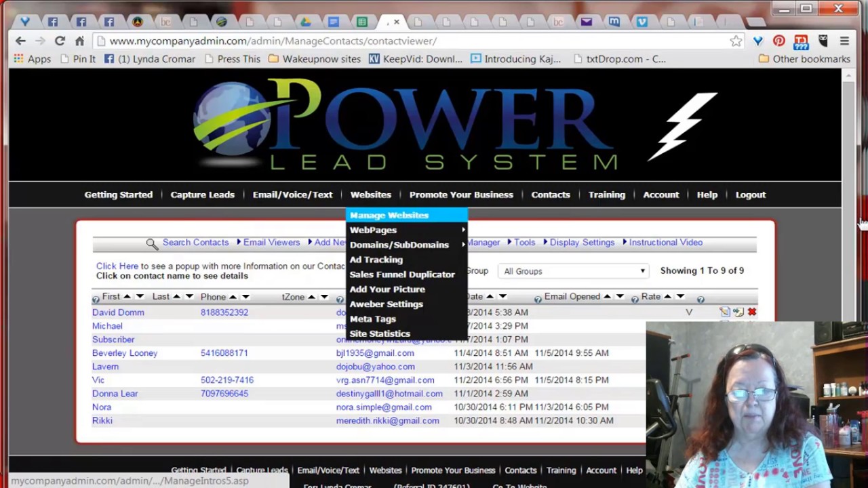Click the help icon before First column
The width and height of the screenshot is (868, 488).
coord(96,299)
